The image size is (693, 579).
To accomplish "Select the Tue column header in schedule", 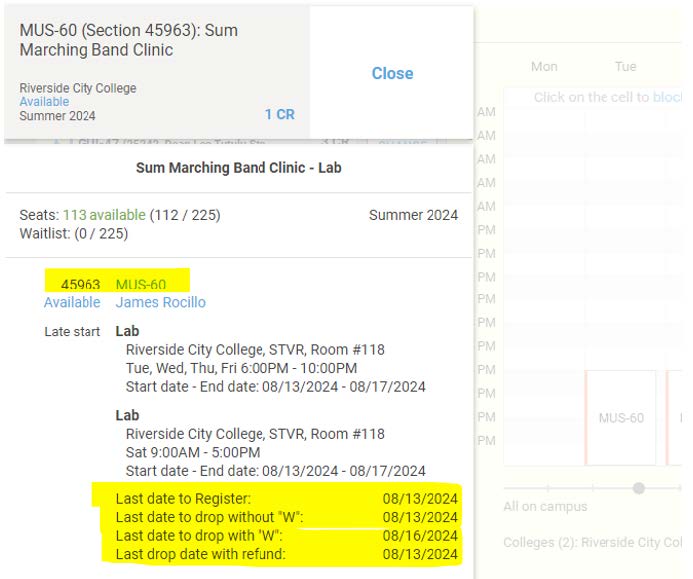I will click(625, 66).
